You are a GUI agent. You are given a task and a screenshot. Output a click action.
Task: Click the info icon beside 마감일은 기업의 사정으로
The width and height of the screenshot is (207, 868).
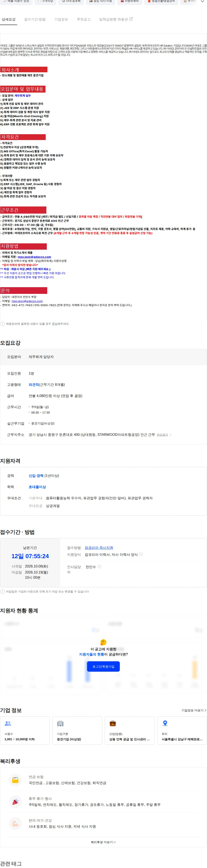click(x=3, y=592)
